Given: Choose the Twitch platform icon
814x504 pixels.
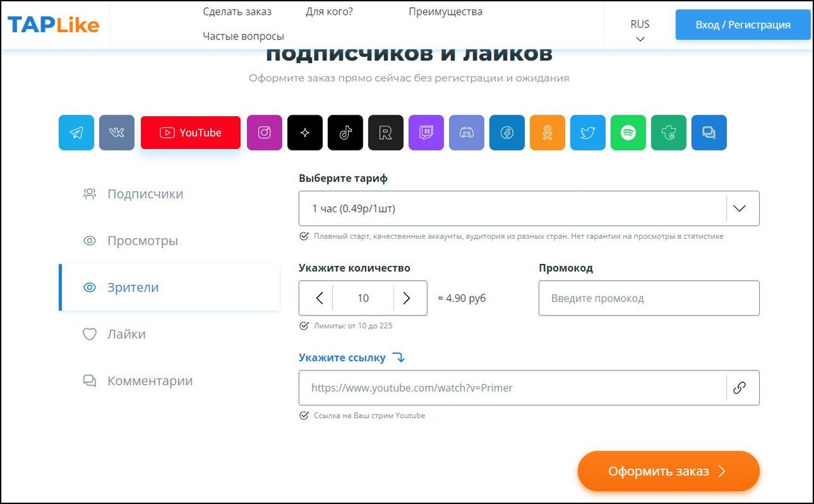Looking at the screenshot, I should (426, 132).
